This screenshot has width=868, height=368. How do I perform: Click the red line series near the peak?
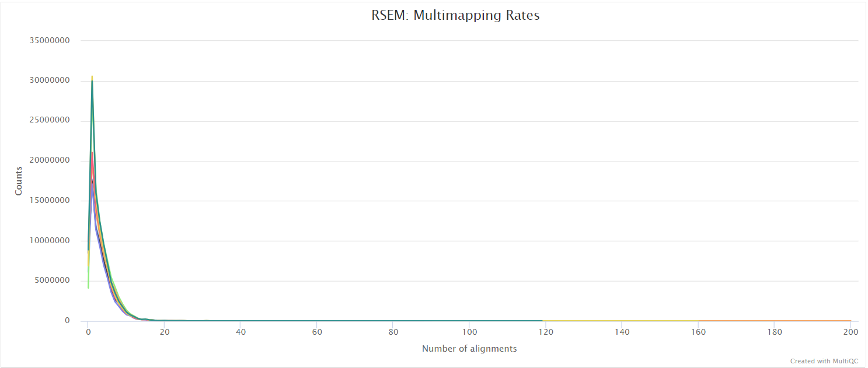tap(92, 155)
